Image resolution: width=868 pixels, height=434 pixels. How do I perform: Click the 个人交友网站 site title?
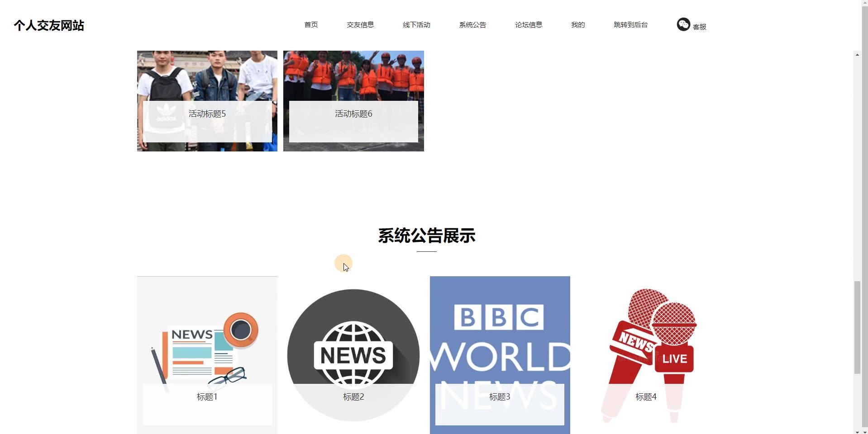click(x=49, y=25)
